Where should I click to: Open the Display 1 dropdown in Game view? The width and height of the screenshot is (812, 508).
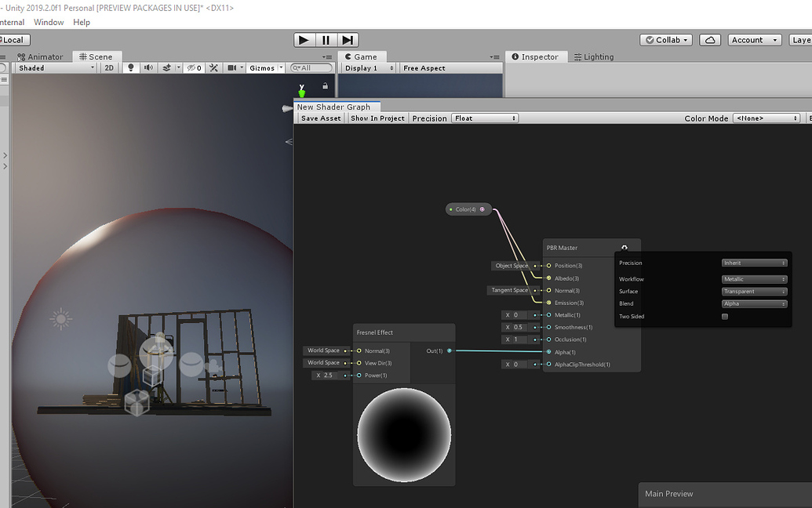click(x=369, y=67)
